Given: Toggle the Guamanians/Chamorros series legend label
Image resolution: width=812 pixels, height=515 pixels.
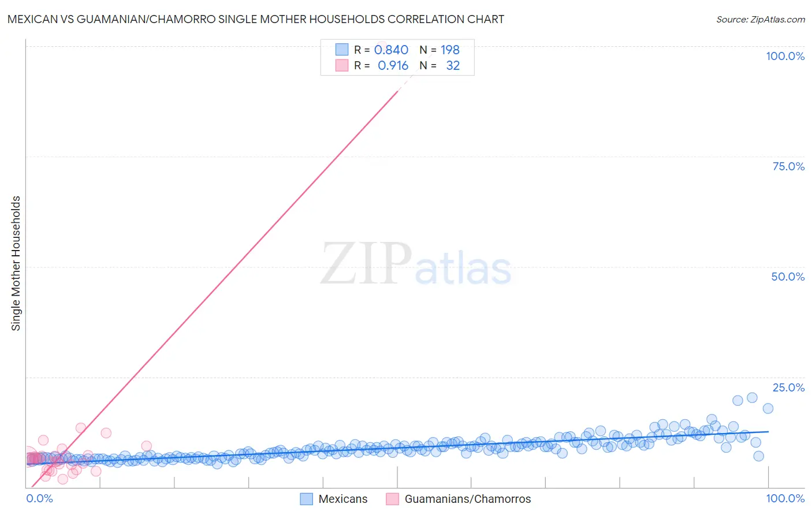Looking at the screenshot, I should click(468, 499).
